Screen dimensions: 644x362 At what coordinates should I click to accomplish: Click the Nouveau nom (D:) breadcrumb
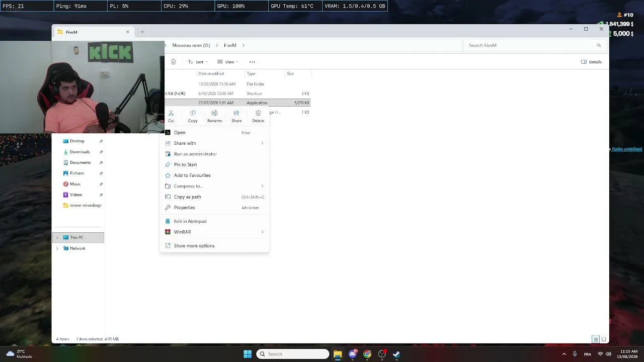[x=191, y=45]
